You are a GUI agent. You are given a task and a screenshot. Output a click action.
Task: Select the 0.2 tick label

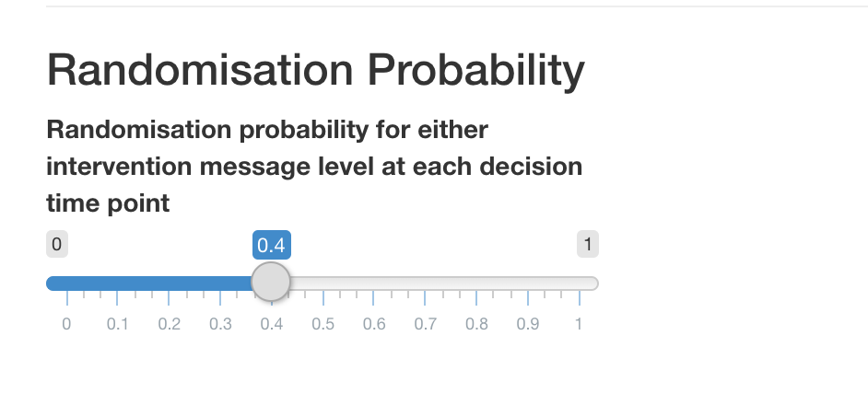169,325
